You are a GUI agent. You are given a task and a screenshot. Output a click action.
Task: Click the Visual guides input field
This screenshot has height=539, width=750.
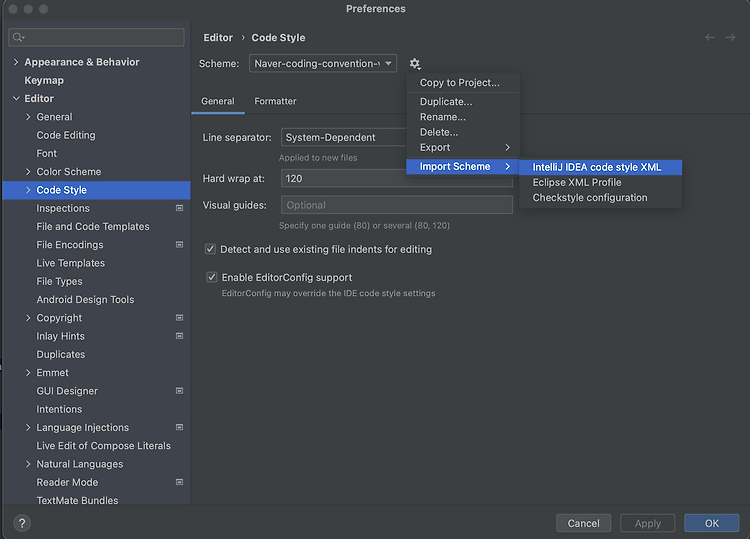(x=397, y=205)
